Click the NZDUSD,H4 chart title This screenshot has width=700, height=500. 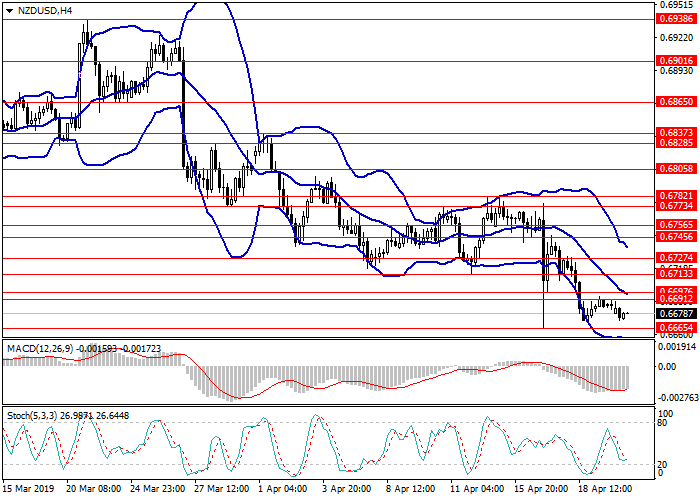point(44,10)
